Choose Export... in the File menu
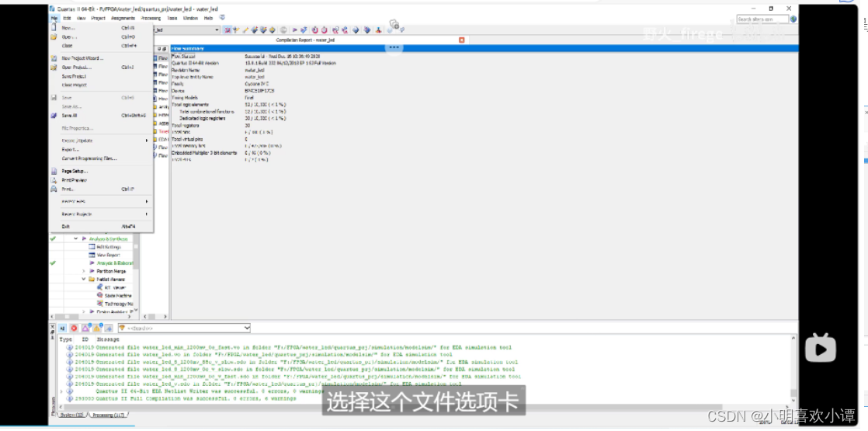The height and width of the screenshot is (431, 868). pos(101,150)
